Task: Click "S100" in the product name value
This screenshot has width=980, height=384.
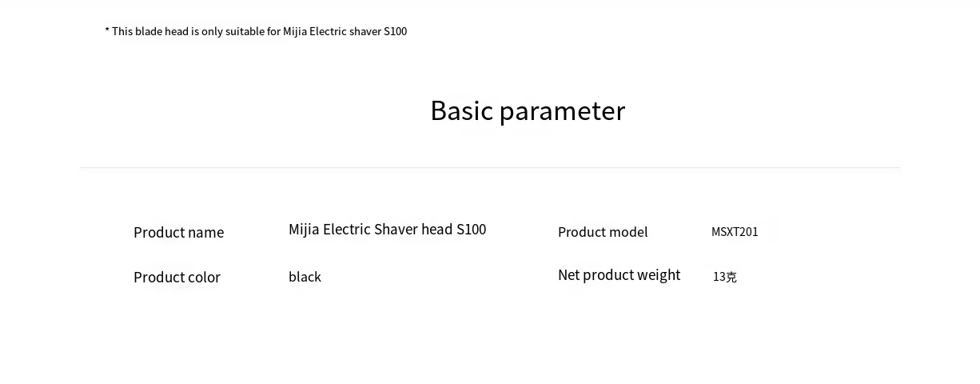Action: click(471, 230)
